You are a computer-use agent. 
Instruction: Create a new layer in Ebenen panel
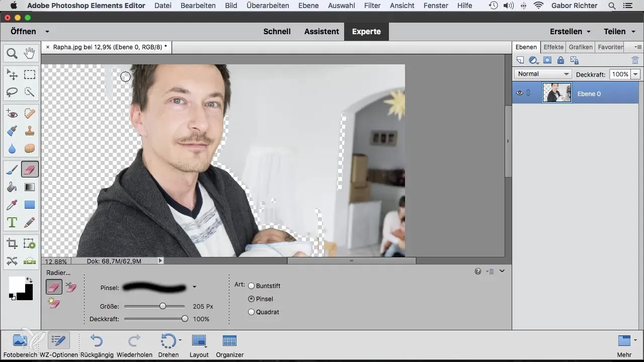pos(520,60)
